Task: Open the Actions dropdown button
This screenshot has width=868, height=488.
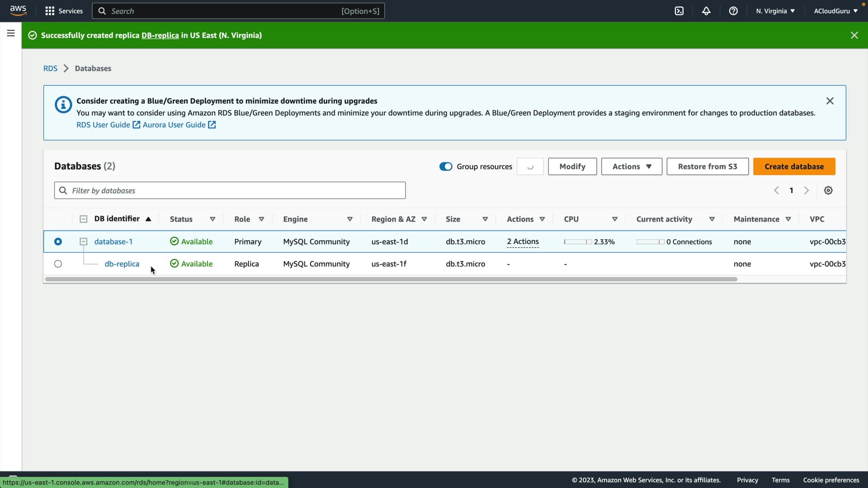Action: point(631,166)
